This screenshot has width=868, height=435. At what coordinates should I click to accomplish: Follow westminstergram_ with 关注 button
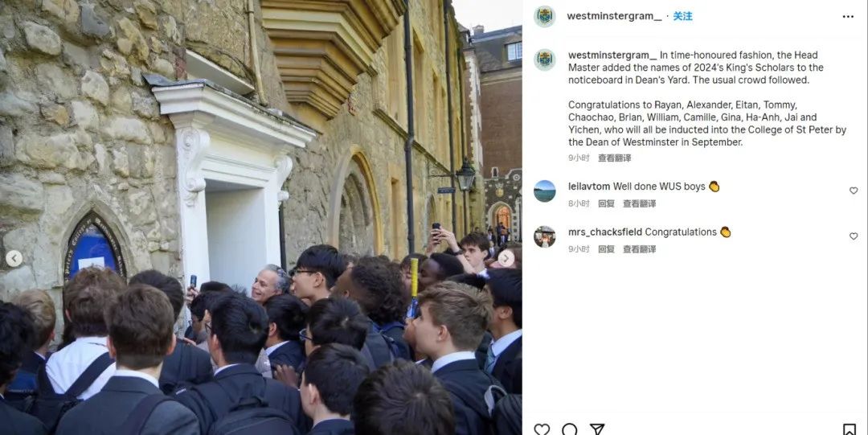[x=682, y=17]
